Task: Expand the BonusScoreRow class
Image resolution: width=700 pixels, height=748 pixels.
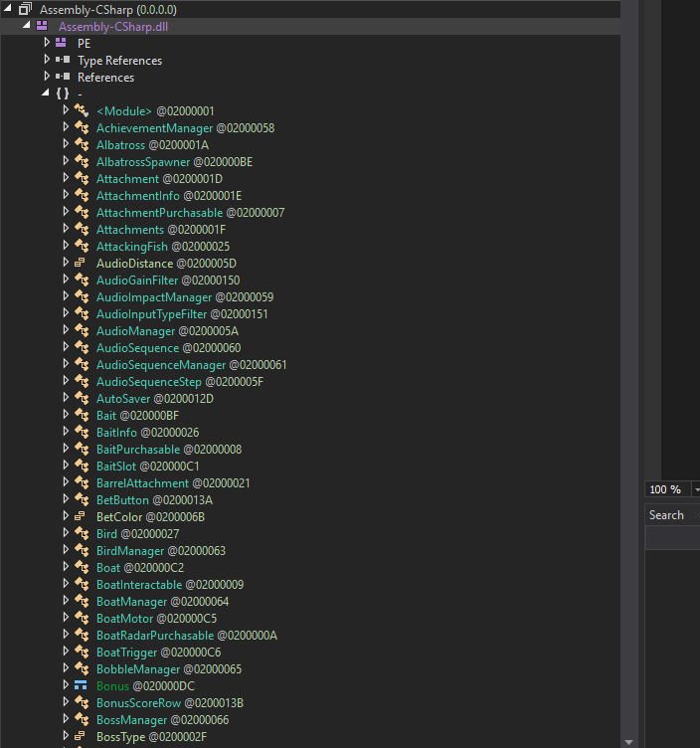Action: pyautogui.click(x=66, y=701)
